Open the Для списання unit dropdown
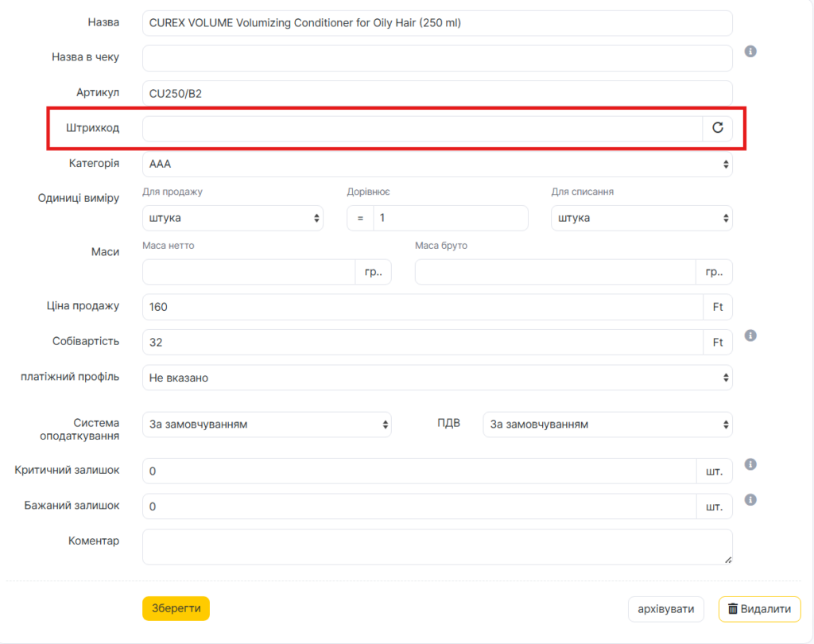The image size is (814, 644). click(642, 218)
